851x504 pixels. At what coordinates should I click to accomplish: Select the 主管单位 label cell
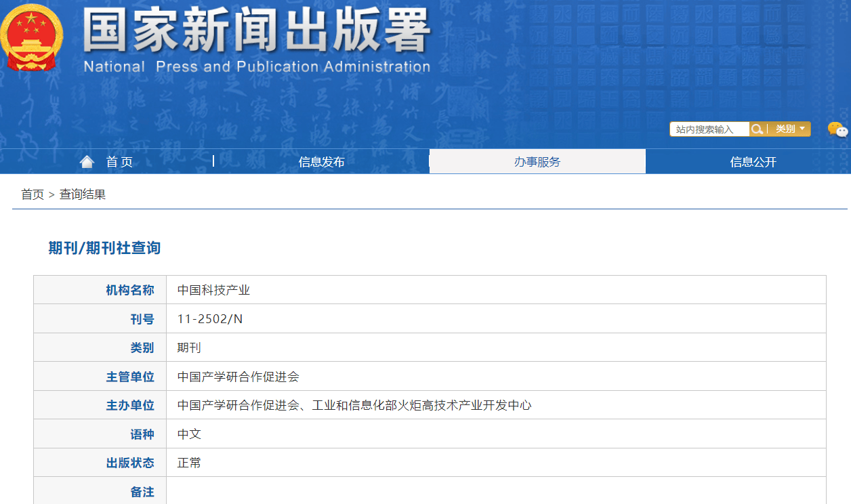click(x=100, y=376)
